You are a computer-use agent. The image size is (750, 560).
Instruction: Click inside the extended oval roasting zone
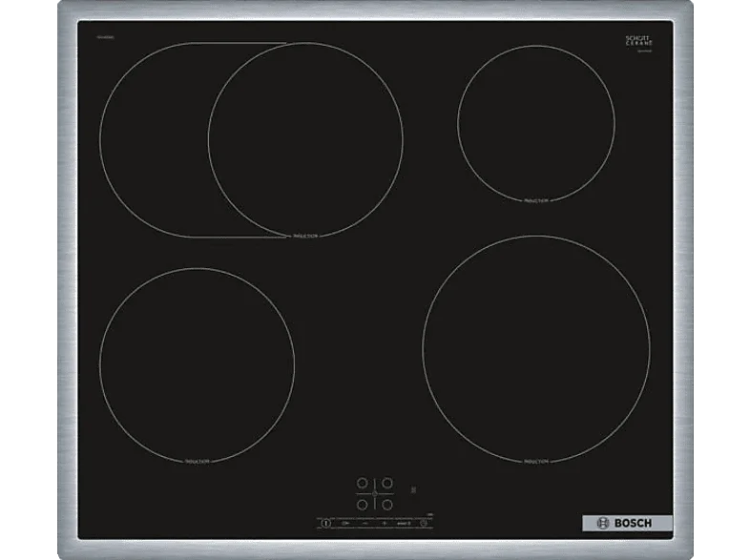153,139
